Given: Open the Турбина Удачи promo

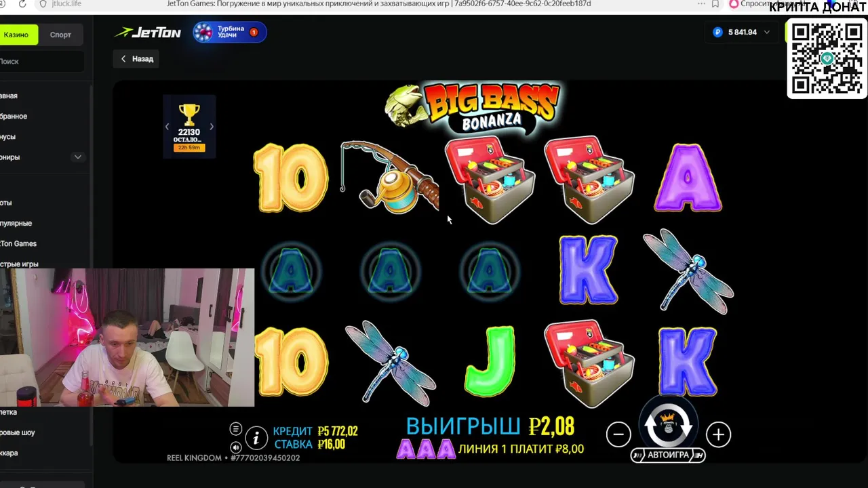Looking at the screenshot, I should click(x=229, y=32).
